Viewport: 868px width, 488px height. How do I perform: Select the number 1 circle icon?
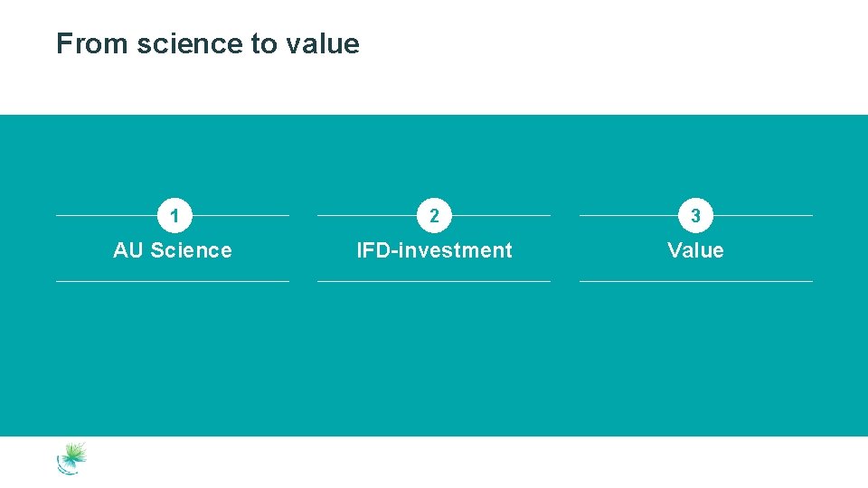174,216
